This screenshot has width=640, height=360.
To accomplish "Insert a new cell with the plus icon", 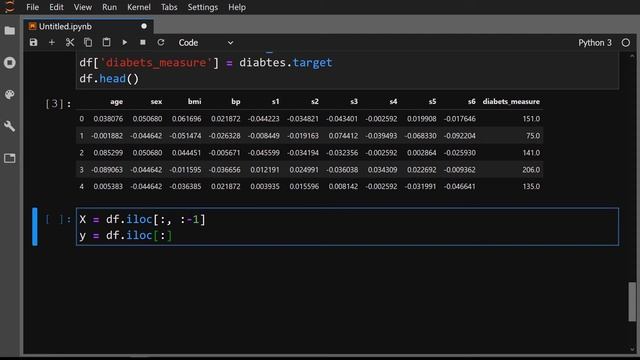I will [x=51, y=42].
